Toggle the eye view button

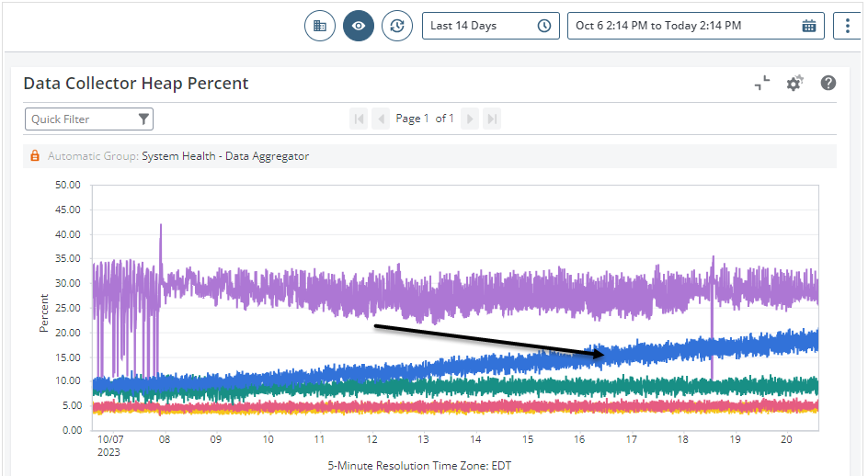[x=359, y=26]
